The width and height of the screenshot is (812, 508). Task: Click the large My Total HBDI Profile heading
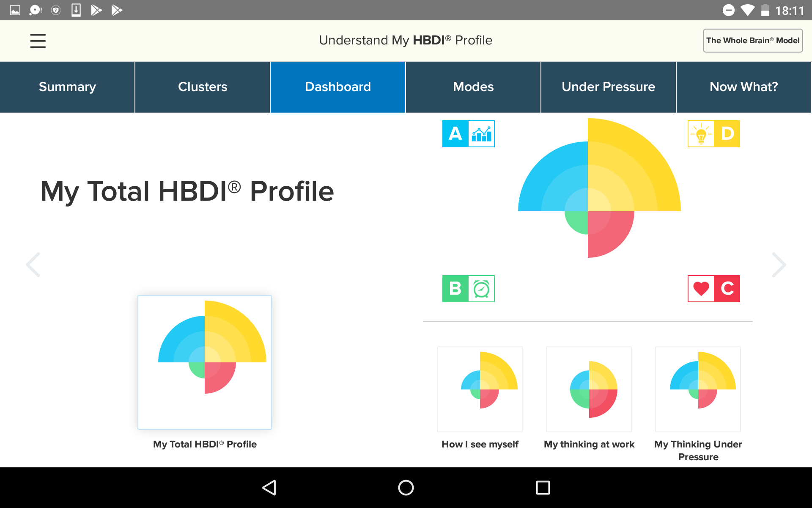point(187,191)
